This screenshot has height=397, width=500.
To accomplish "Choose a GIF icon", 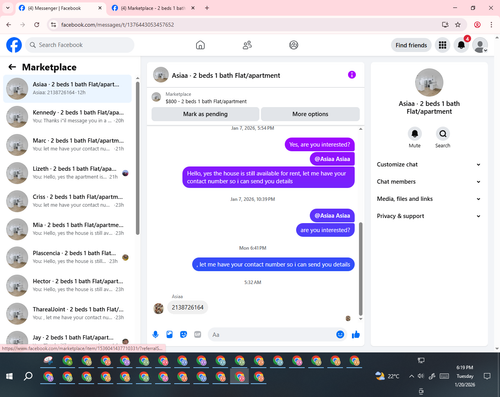I will coord(198,334).
